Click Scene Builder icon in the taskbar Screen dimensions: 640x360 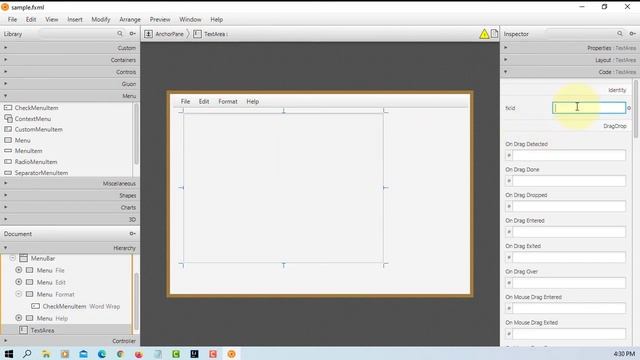(231, 354)
